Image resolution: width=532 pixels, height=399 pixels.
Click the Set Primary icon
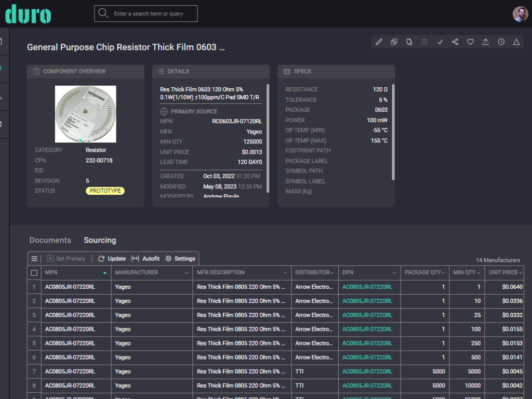[50, 259]
